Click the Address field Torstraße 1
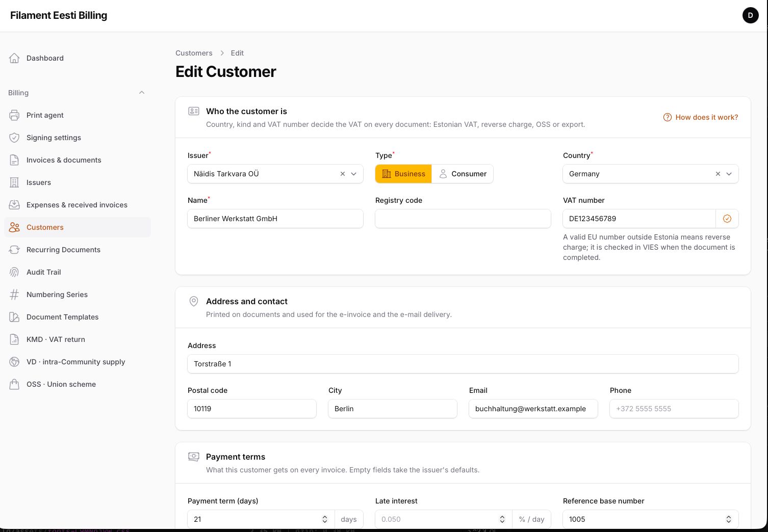Viewport: 768px width, 532px height. coord(463,364)
